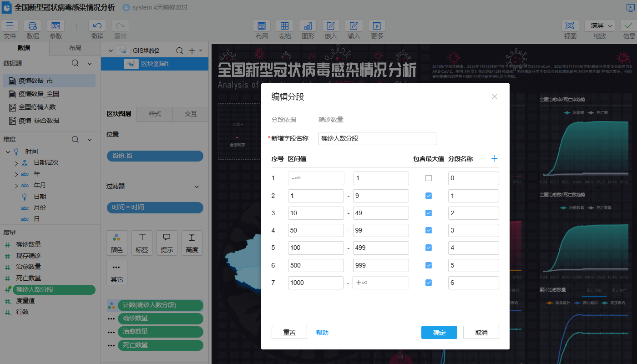The height and width of the screenshot is (364, 637).
Task: Open the Layout (布局) toolbar icon
Action: point(262,26)
